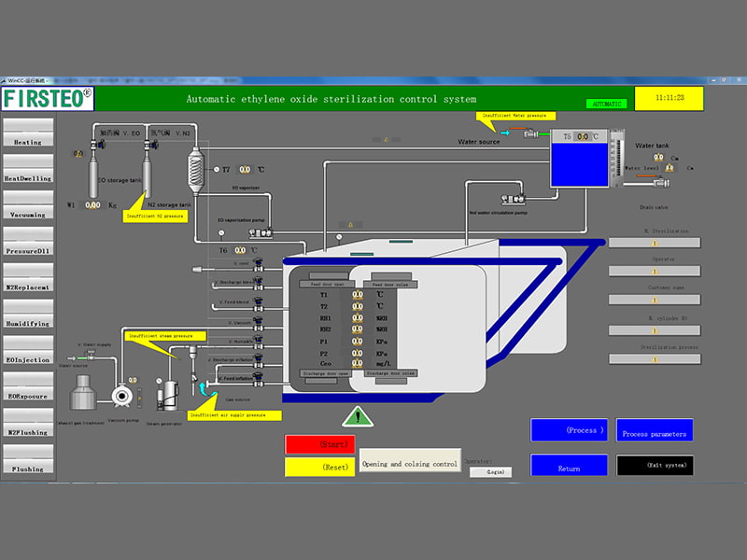Select the EO vaporizer coil
This screenshot has height=560, width=747.
click(195, 171)
